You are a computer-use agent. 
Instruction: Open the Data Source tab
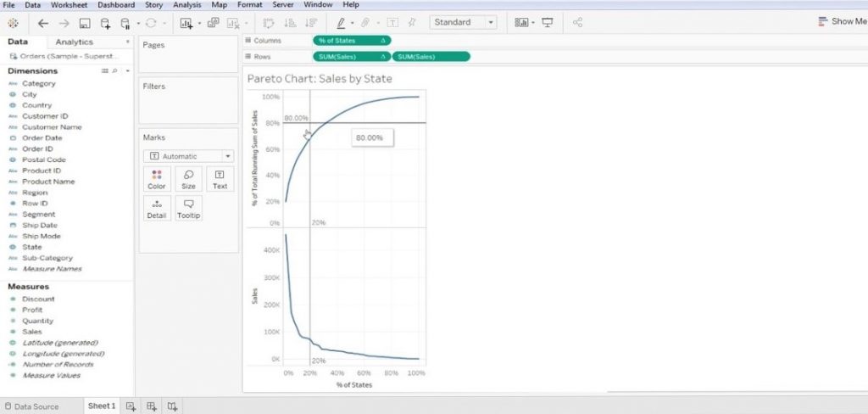pyautogui.click(x=31, y=406)
